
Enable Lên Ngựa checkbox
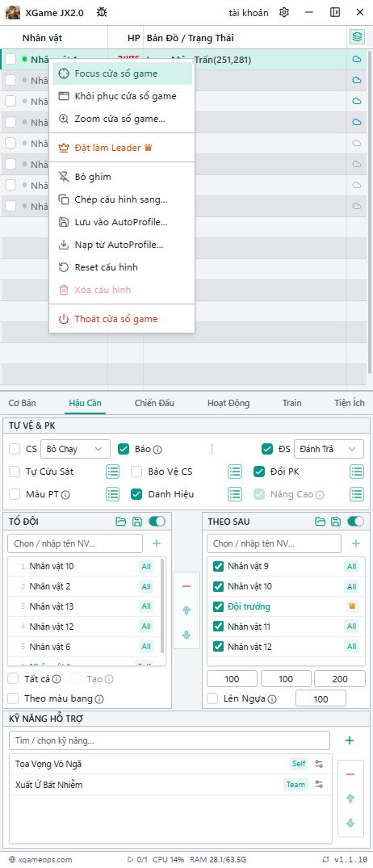[212, 698]
